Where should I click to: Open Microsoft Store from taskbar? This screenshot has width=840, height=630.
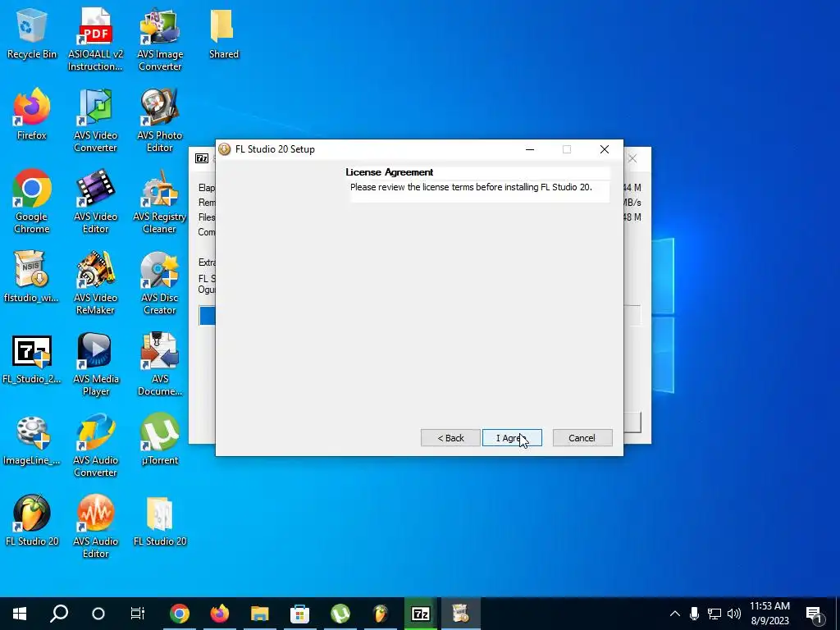point(299,614)
